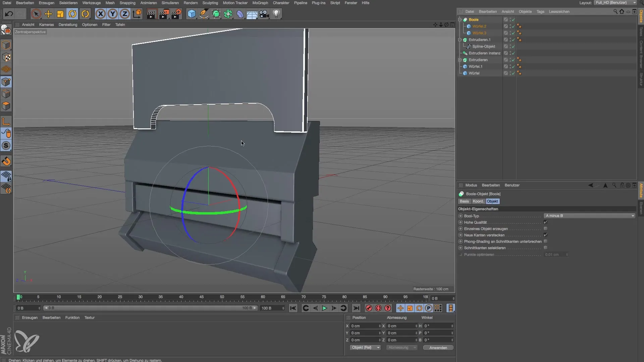Toggle Neue Kanten verstecken checkbox
This screenshot has height=362, width=644.
tap(546, 235)
